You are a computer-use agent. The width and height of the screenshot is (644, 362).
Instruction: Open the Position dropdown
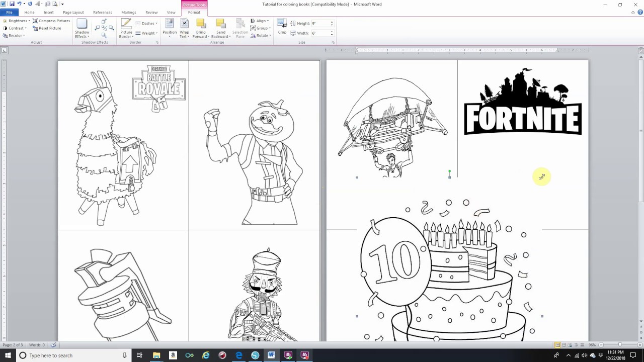click(170, 29)
